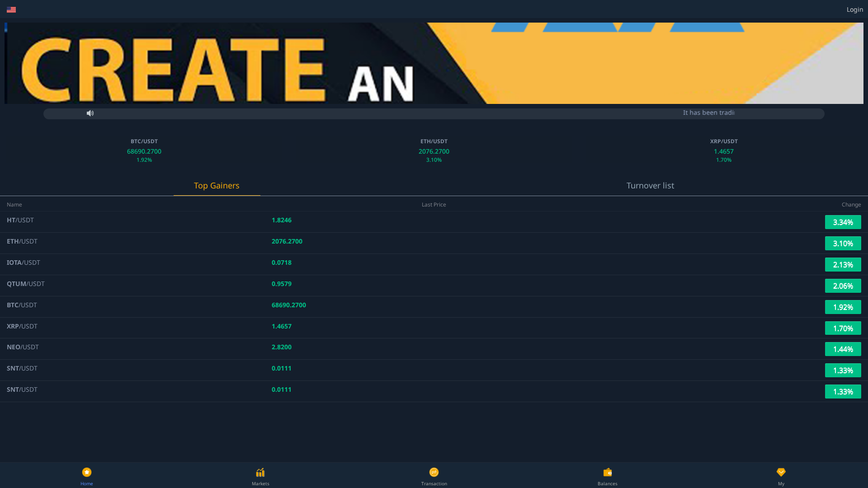The height and width of the screenshot is (488, 868).
Task: Open the ETH/USDT market row
Action: click(181, 241)
